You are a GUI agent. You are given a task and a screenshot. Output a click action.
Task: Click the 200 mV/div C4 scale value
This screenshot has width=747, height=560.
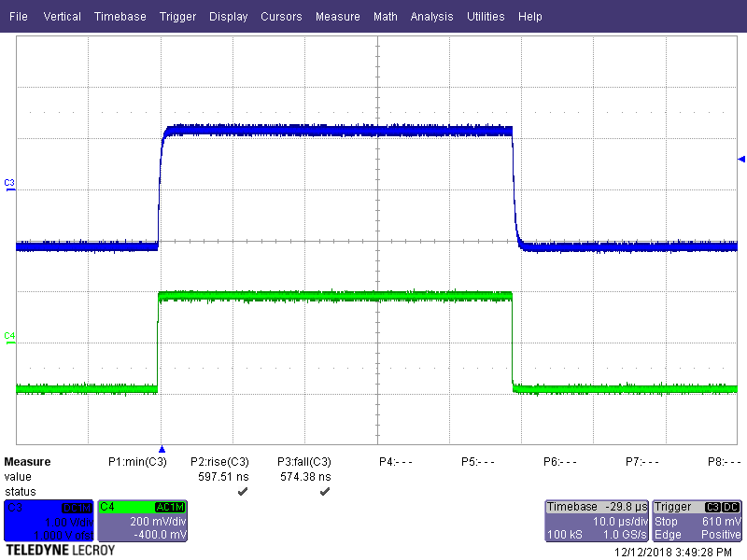(x=158, y=522)
